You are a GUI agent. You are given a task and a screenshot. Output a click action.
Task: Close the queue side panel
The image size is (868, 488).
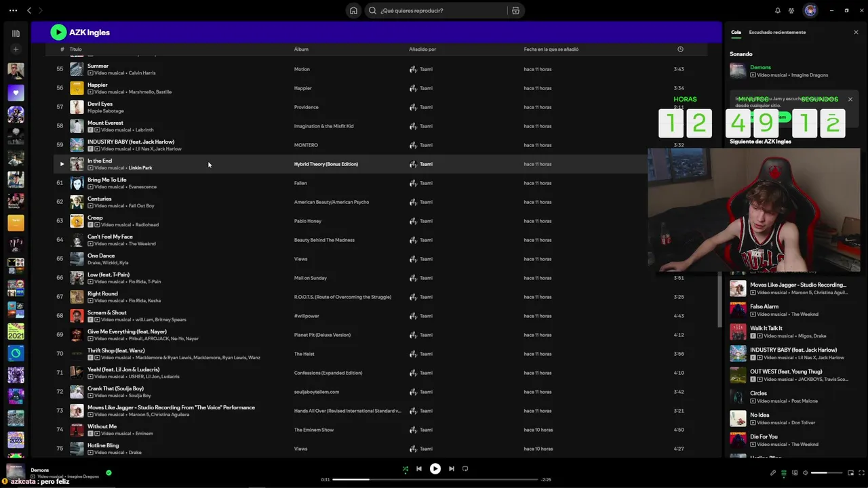pyautogui.click(x=856, y=32)
